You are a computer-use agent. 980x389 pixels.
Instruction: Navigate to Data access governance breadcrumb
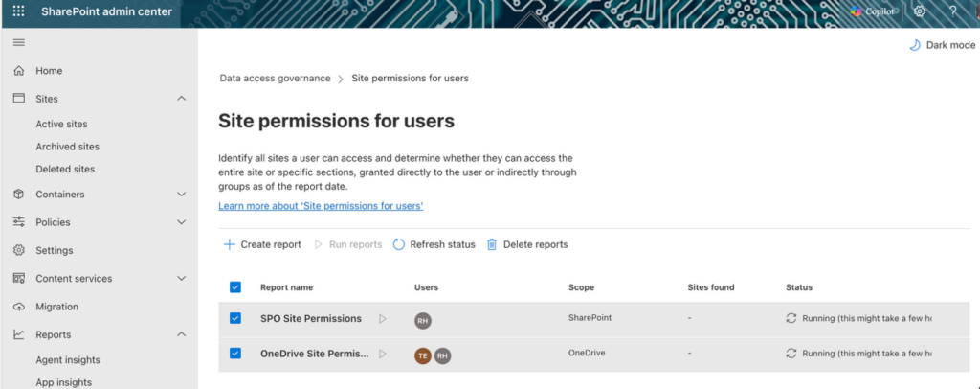(275, 78)
